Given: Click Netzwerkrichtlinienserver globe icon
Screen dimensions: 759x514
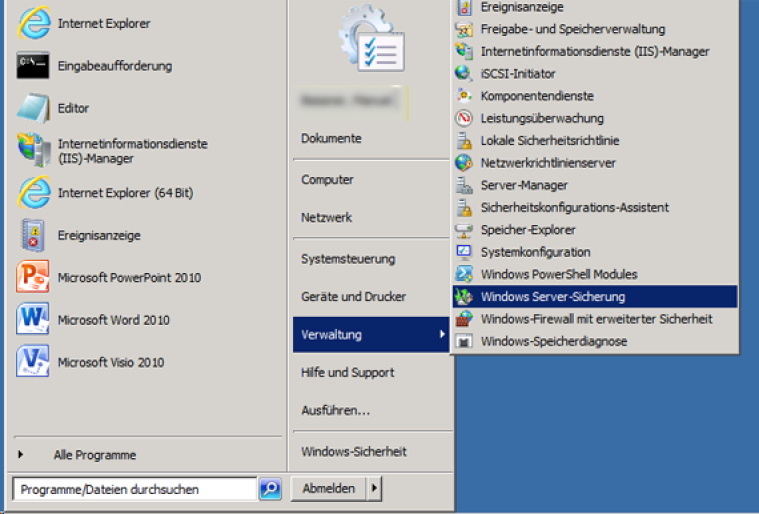Looking at the screenshot, I should click(x=464, y=163).
